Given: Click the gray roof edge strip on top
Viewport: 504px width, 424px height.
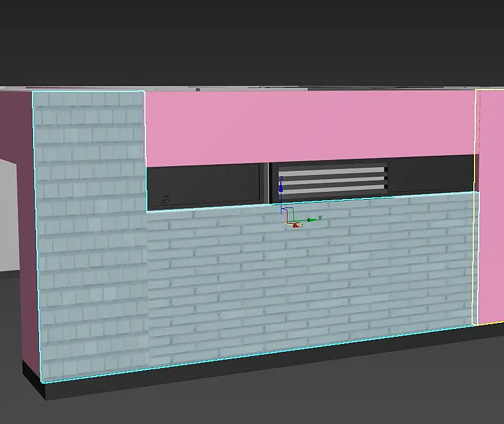Looking at the screenshot, I should pyautogui.click(x=252, y=88).
